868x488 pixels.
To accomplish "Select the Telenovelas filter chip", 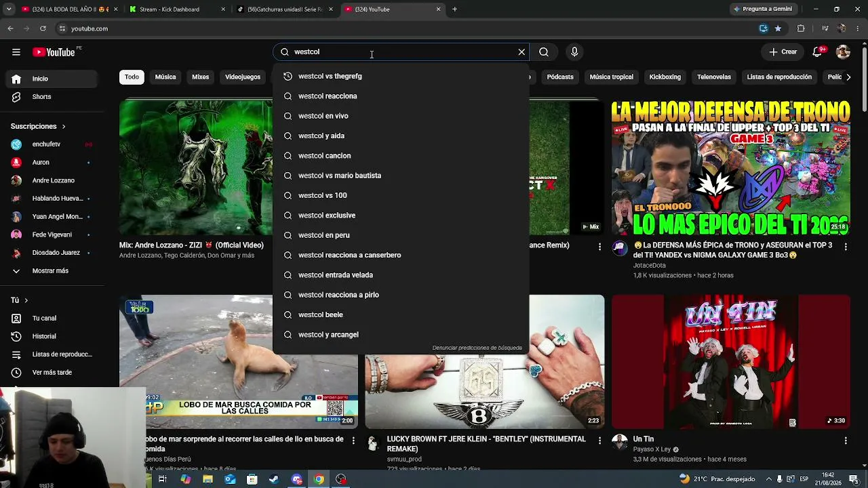I will coord(714,77).
